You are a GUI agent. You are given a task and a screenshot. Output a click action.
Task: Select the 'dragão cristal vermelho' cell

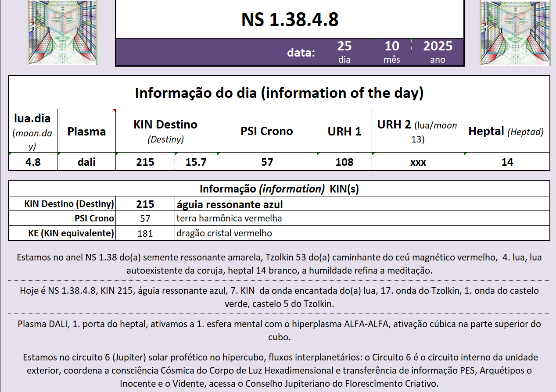362,233
